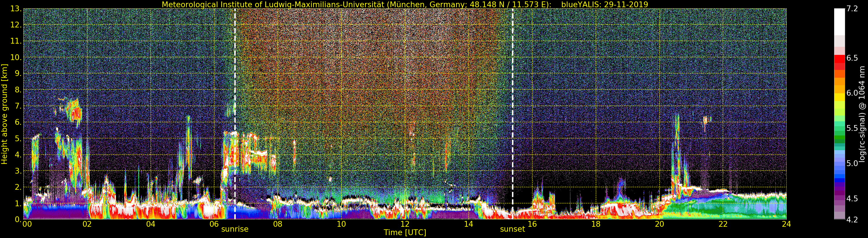This screenshot has width=868, height=238.
Task: Click the time axis tick label '22'
Action: [x=723, y=224]
